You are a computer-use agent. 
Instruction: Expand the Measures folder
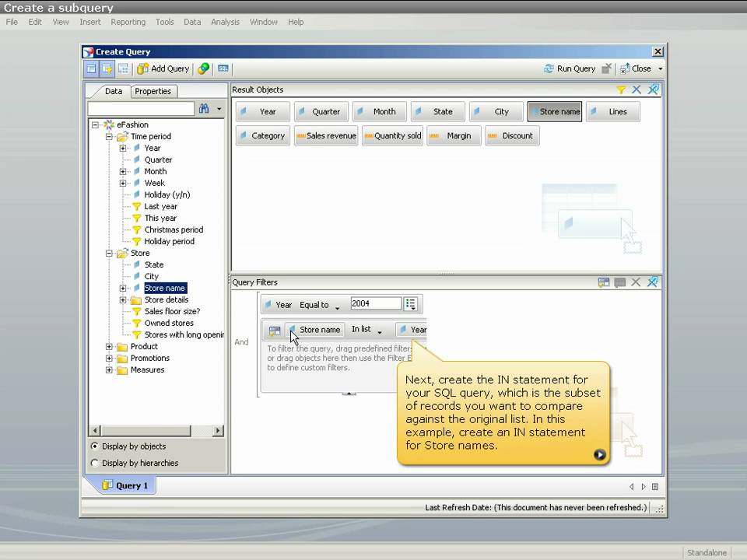pyautogui.click(x=109, y=369)
